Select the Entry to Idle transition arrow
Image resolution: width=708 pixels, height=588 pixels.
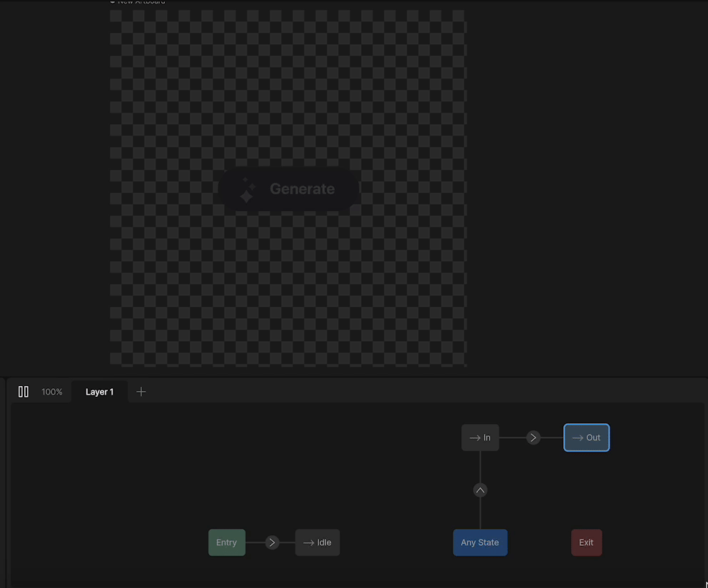[x=272, y=542]
